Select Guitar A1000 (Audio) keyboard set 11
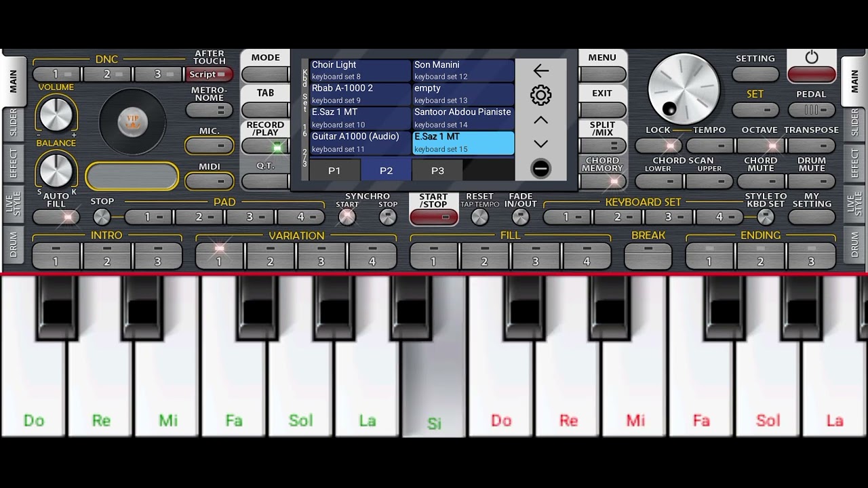This screenshot has height=488, width=868. tap(360, 143)
